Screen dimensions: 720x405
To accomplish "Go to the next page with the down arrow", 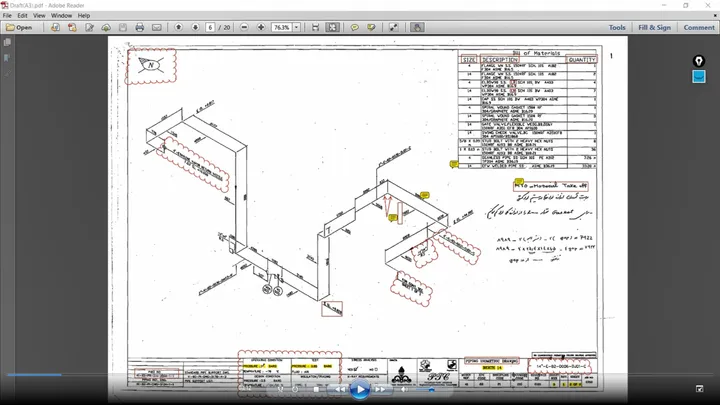I will [195, 28].
